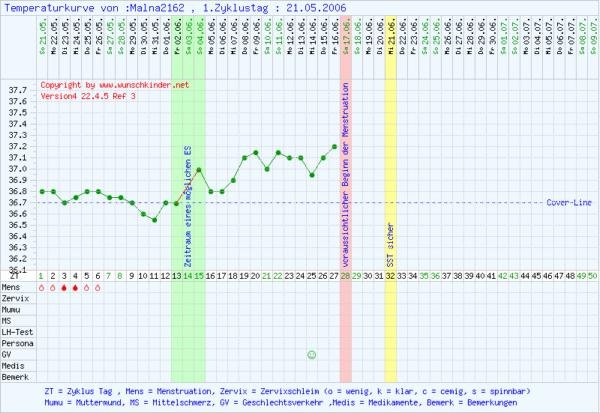This screenshot has width=600, height=413.
Task: Click the light menstruation drop on day 2
Action: (53, 288)
